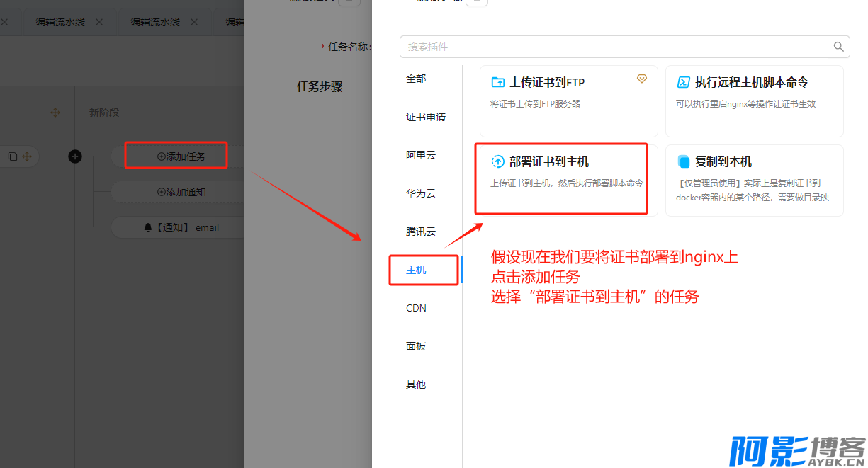Show plugins under 其他 category

[x=416, y=384]
